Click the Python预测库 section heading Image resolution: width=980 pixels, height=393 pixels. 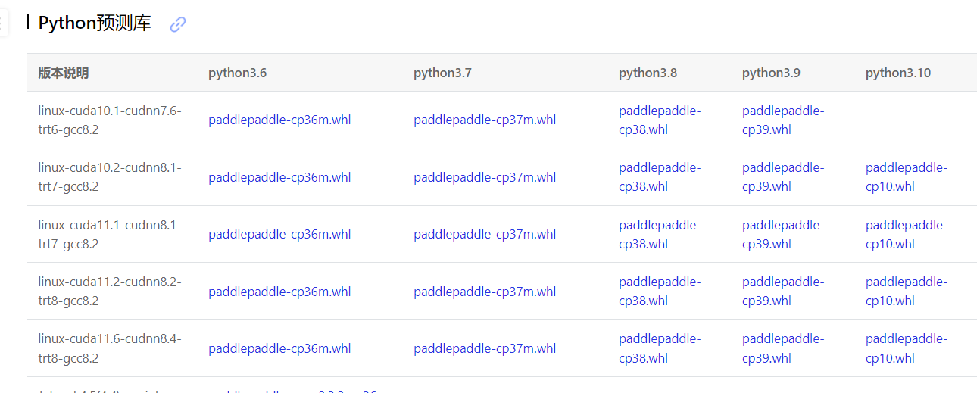95,23
